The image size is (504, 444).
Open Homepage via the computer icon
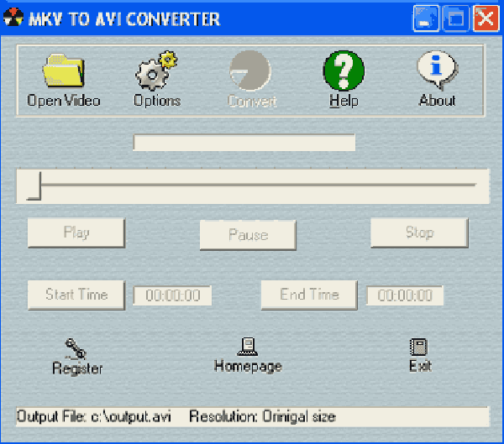[x=248, y=347]
